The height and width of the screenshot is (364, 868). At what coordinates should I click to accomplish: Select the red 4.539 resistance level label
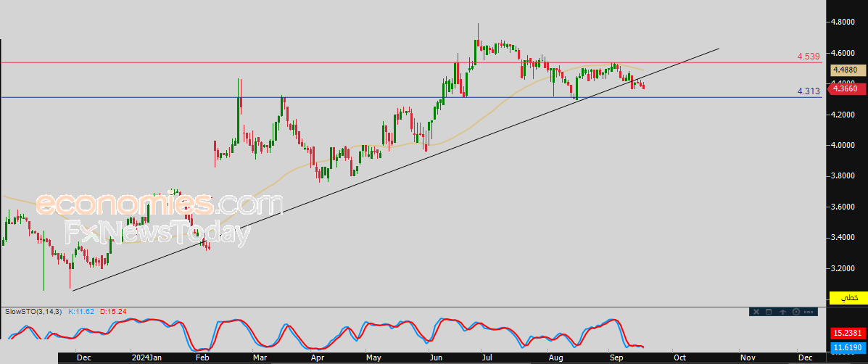[x=809, y=57]
